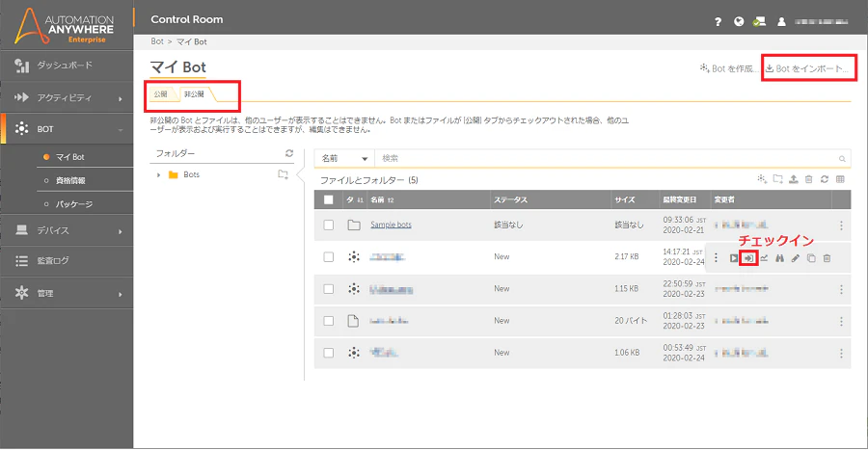Click the search magnifier icon in the search bar
This screenshot has height=450, width=868.
pyautogui.click(x=842, y=159)
